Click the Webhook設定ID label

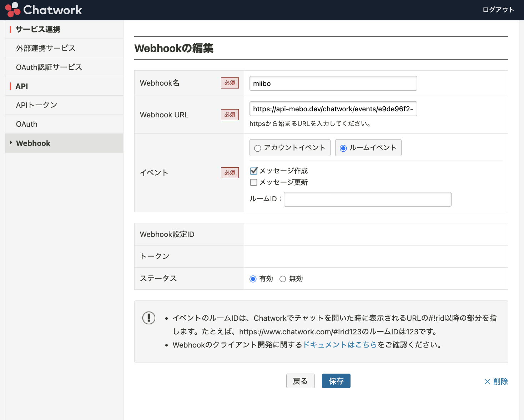click(x=167, y=234)
